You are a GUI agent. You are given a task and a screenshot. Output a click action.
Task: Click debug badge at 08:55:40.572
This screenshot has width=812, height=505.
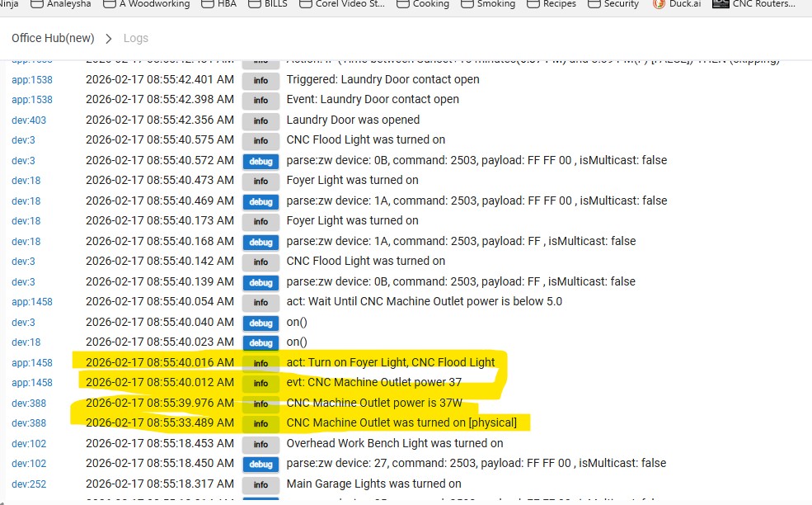(x=260, y=161)
